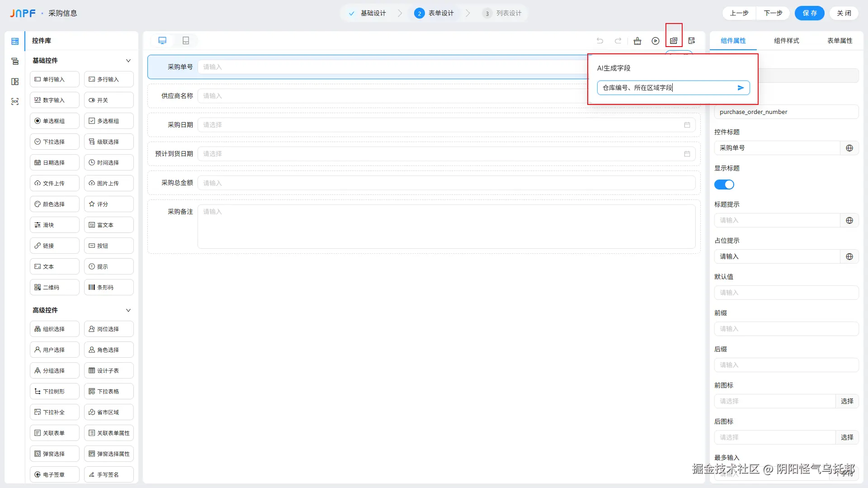The height and width of the screenshot is (488, 868).
Task: Choose a suffix icon via select button
Action: click(847, 437)
